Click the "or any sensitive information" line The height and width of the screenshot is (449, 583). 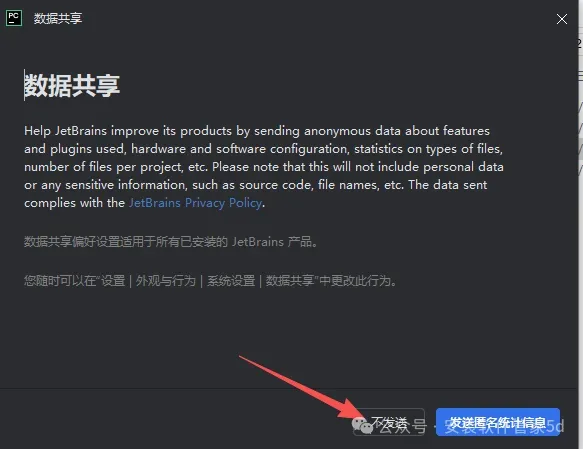pos(255,185)
